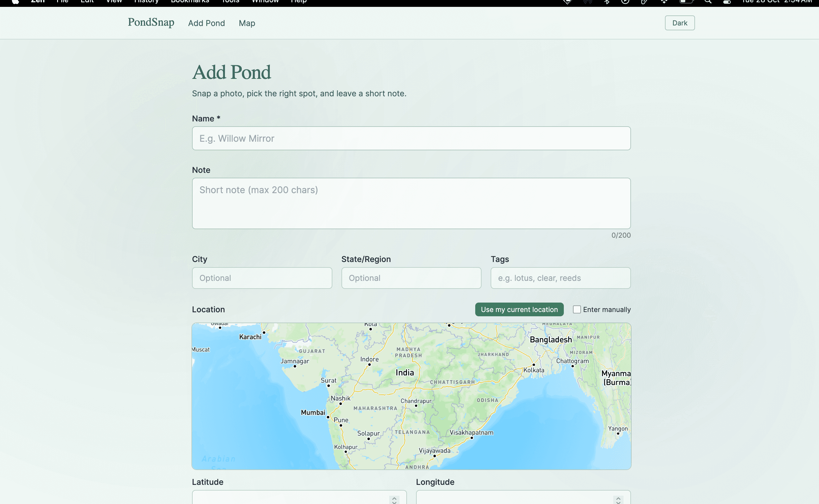
Task: Switch theme with the Dark button
Action: click(679, 23)
